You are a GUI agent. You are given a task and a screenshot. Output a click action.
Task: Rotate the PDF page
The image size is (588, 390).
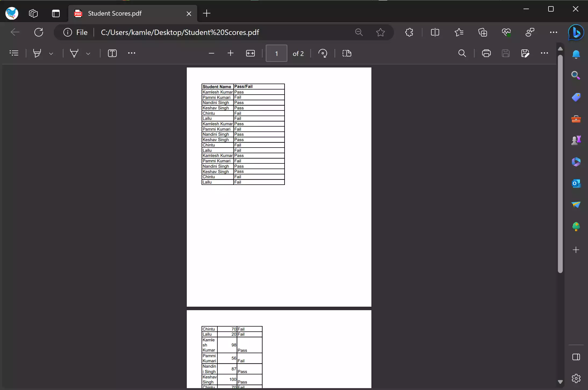point(322,53)
